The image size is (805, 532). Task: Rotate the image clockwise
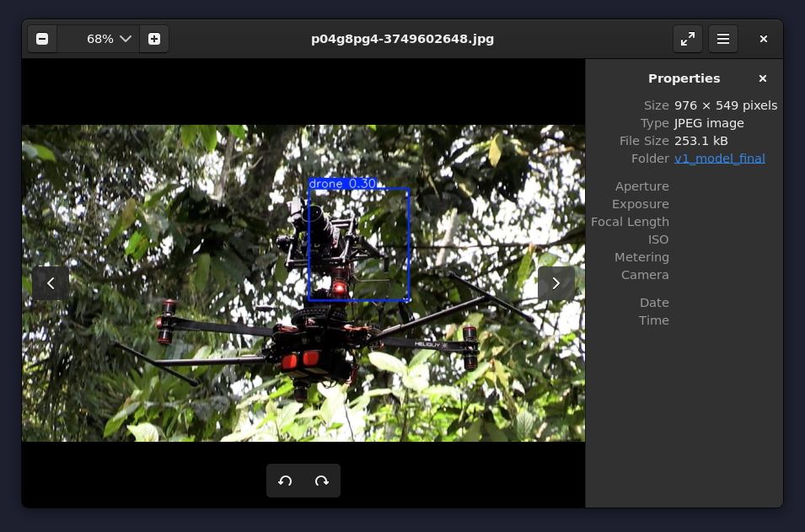click(x=321, y=481)
